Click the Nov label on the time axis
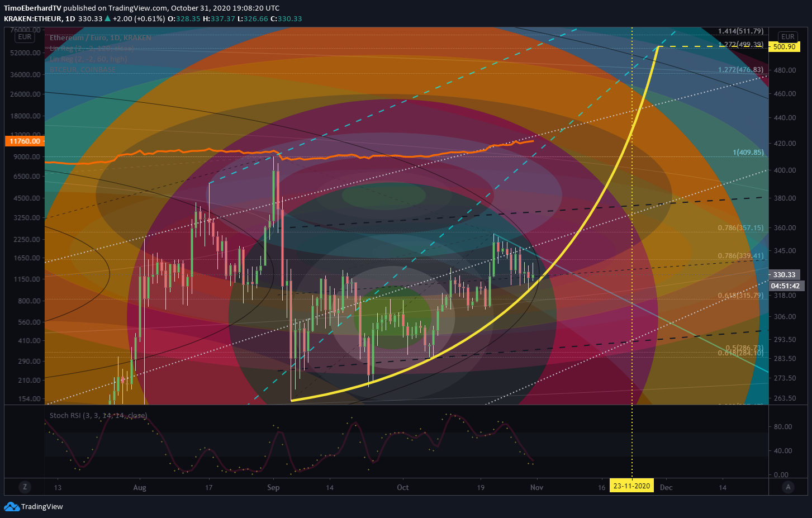The width and height of the screenshot is (812, 518). pos(536,487)
